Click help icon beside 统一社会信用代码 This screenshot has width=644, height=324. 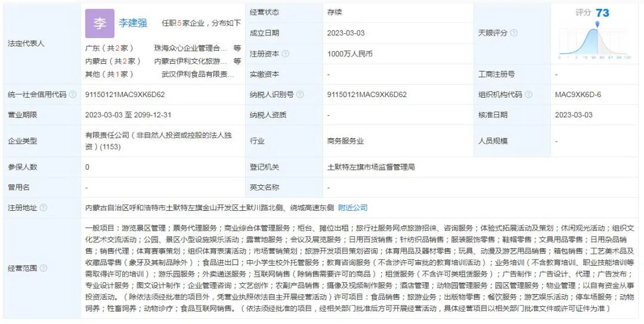click(73, 95)
